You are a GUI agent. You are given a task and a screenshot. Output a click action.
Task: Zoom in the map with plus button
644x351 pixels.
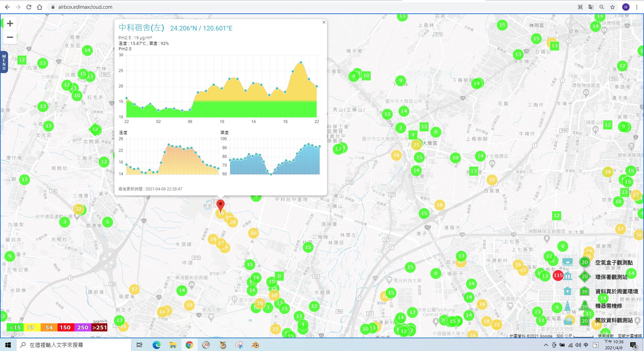pos(10,23)
